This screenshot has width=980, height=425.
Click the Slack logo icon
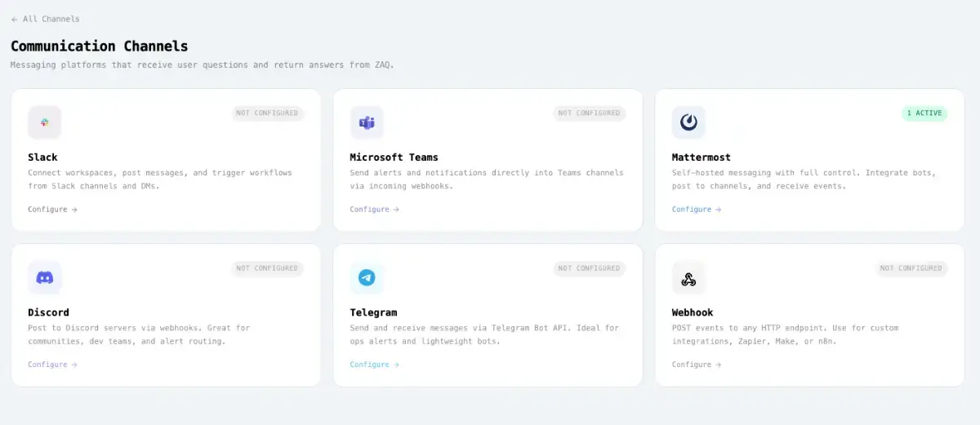[x=45, y=122]
